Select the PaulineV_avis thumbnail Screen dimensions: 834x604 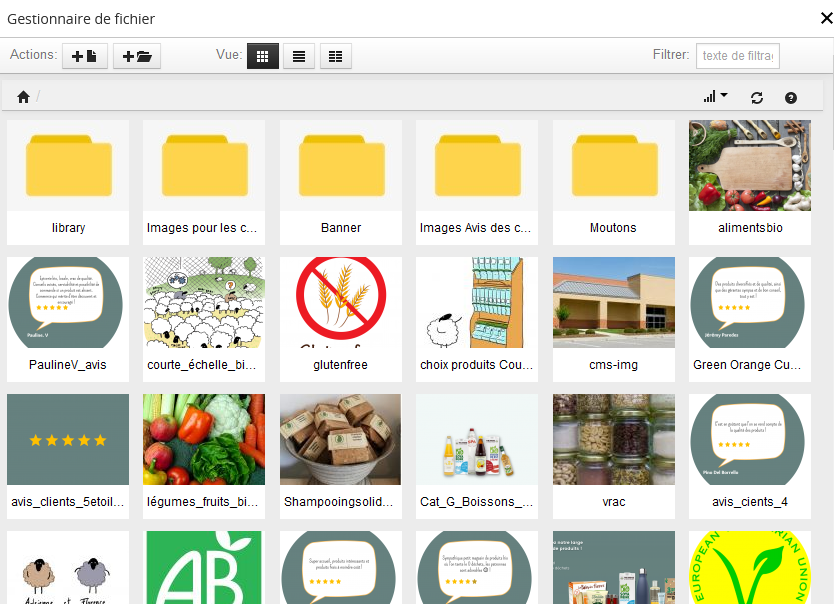click(68, 303)
